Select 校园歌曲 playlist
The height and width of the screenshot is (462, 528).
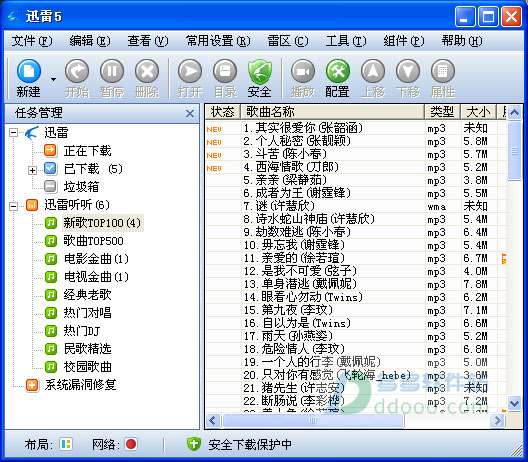coord(88,367)
